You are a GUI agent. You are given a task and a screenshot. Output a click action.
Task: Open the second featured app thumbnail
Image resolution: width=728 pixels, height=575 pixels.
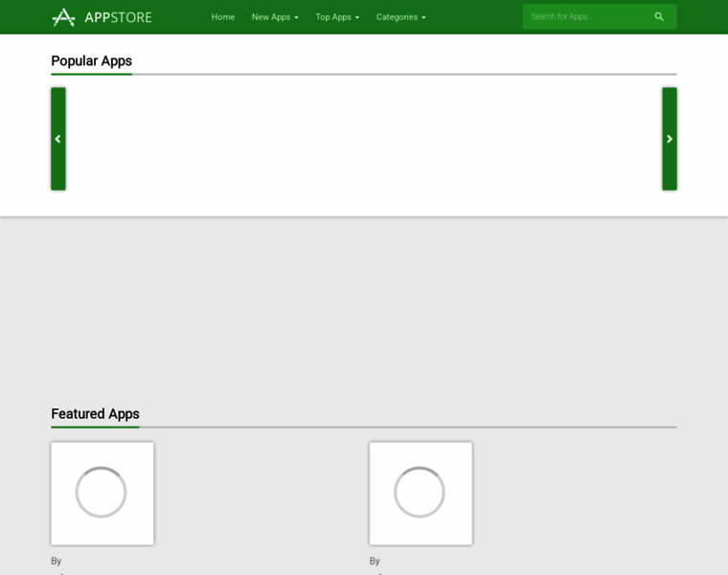(421, 494)
